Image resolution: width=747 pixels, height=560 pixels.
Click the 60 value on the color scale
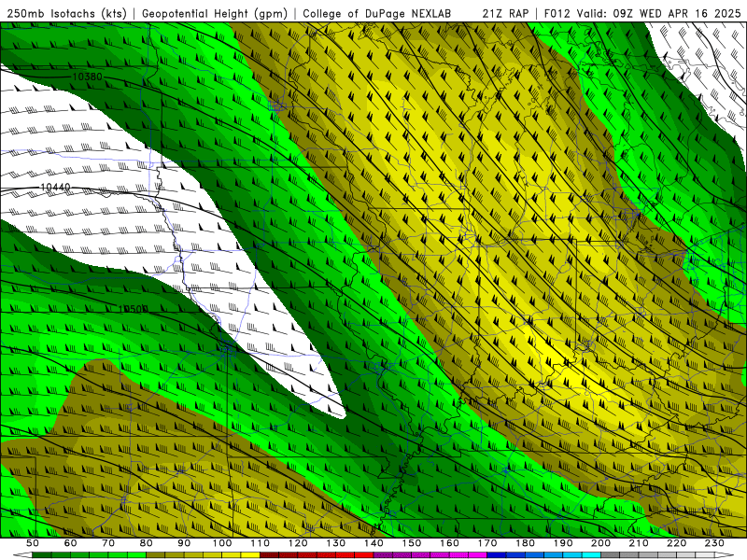(71, 543)
